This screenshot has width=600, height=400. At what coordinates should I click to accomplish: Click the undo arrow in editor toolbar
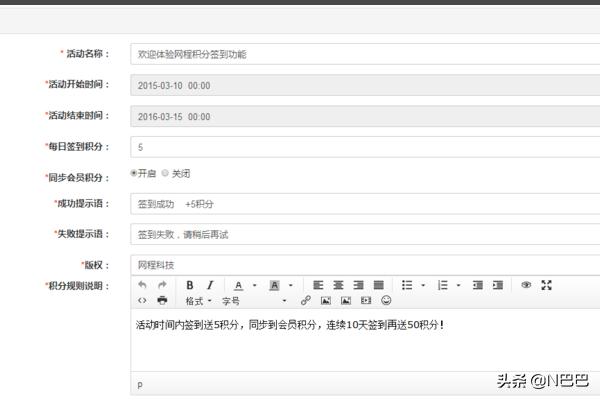tap(142, 285)
